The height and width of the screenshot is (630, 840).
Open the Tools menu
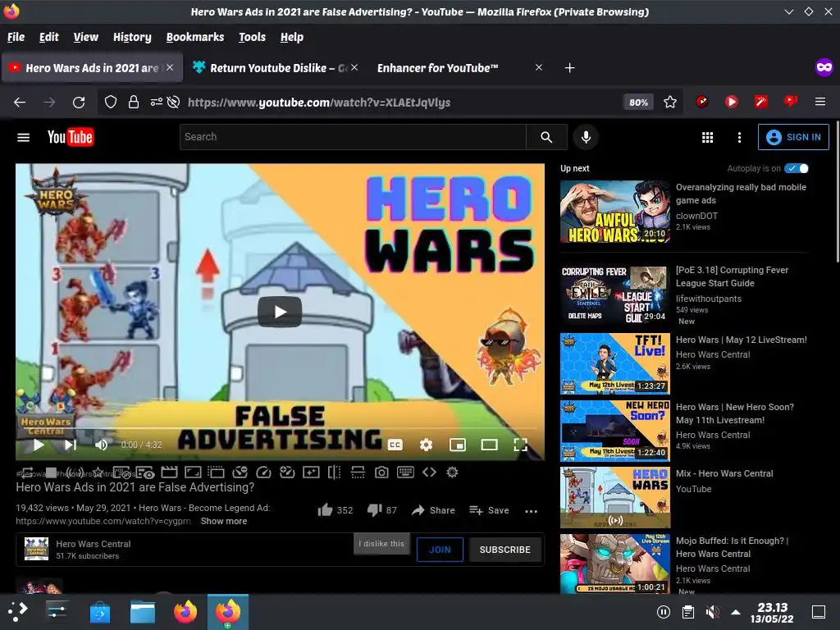coord(252,37)
